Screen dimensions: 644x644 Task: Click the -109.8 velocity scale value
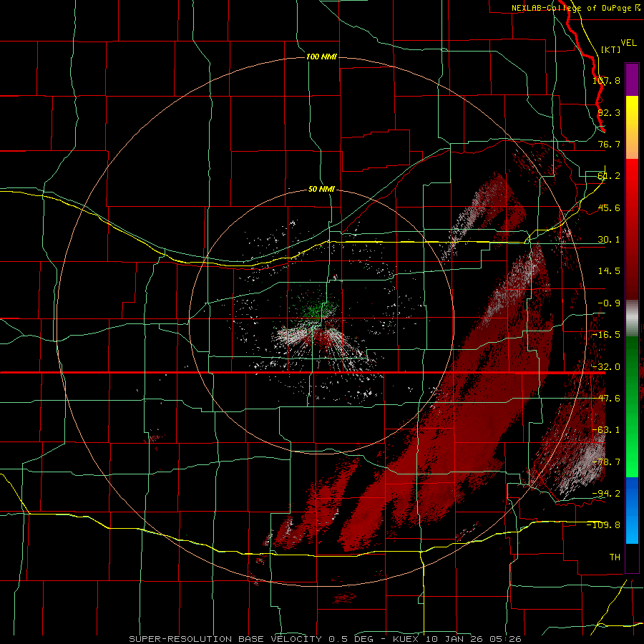click(604, 525)
